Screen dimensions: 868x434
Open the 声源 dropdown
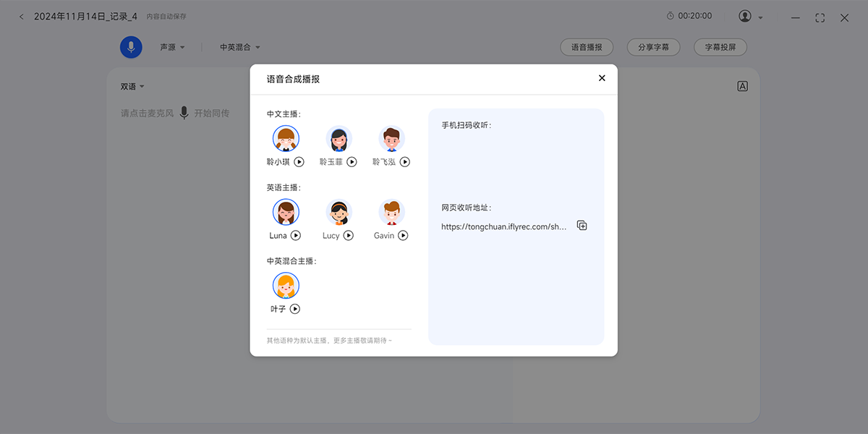(x=172, y=47)
